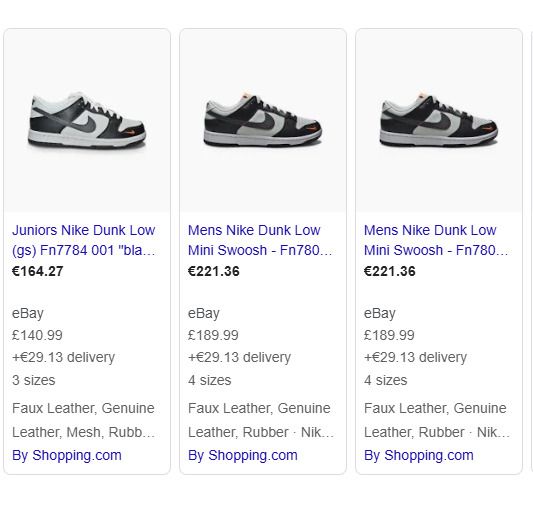Click By Shopping.com on the middle listing
The height and width of the screenshot is (514, 533).
pyautogui.click(x=243, y=455)
